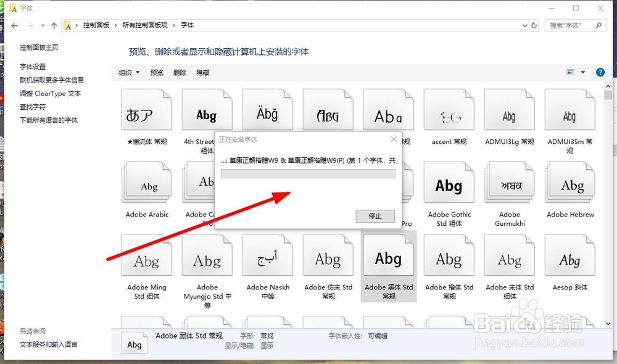Click the scrollbar down arrow
Screen dimensions: 617x364
click(608, 324)
